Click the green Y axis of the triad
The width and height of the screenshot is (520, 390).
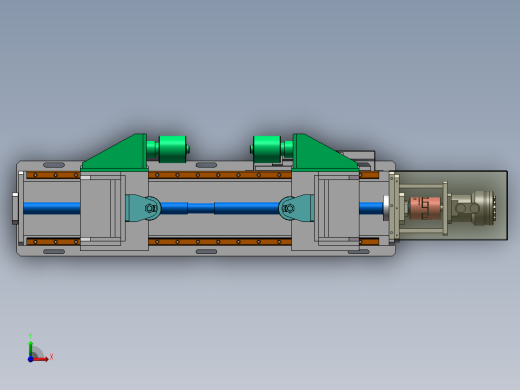[30, 348]
